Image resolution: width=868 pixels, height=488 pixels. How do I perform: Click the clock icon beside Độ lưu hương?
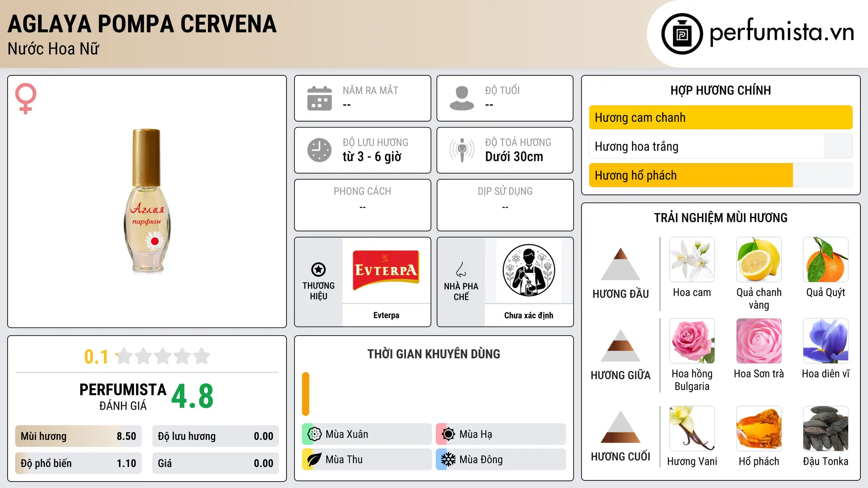[320, 150]
